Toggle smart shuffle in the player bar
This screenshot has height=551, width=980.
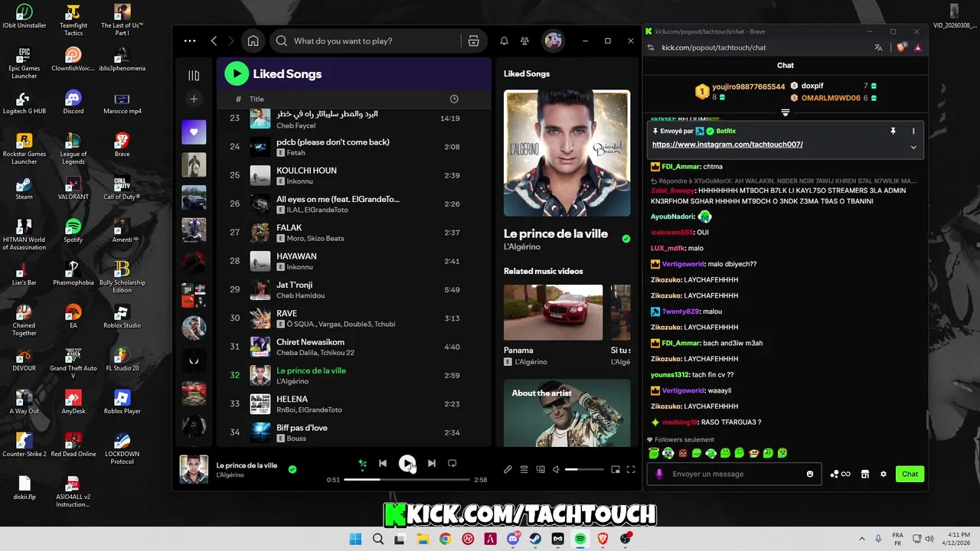(x=362, y=463)
